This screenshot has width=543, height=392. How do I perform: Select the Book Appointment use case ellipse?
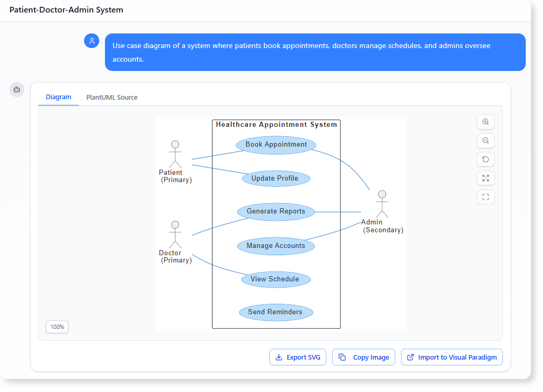tap(276, 145)
